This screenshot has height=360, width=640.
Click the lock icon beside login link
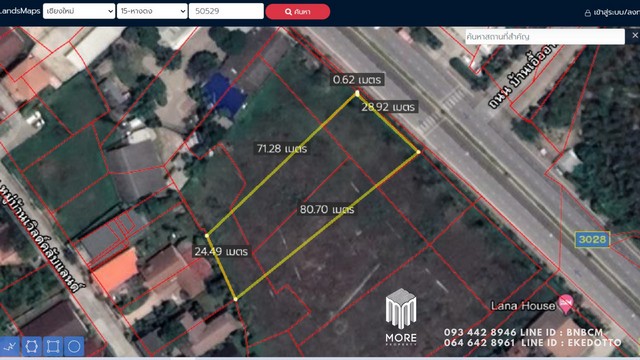(588, 13)
